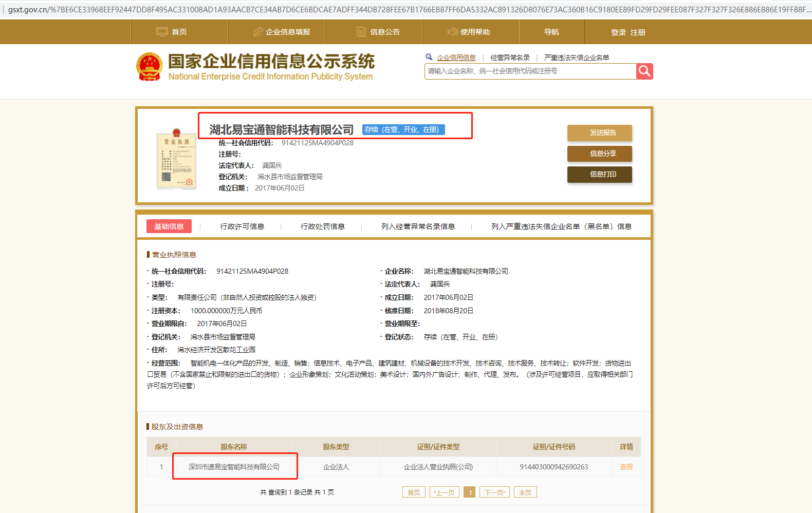The height and width of the screenshot is (513, 812).
Task: Click the document icon beside 信息公告
Action: pos(361,32)
